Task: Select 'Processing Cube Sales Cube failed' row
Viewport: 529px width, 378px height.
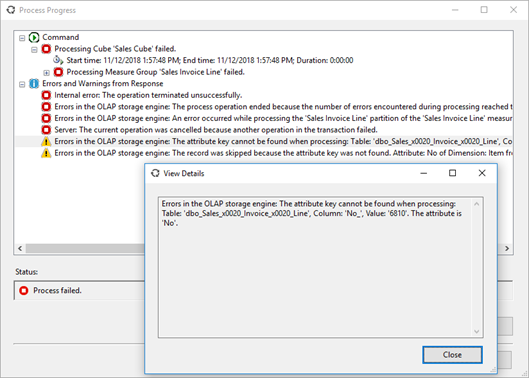Action: point(115,49)
